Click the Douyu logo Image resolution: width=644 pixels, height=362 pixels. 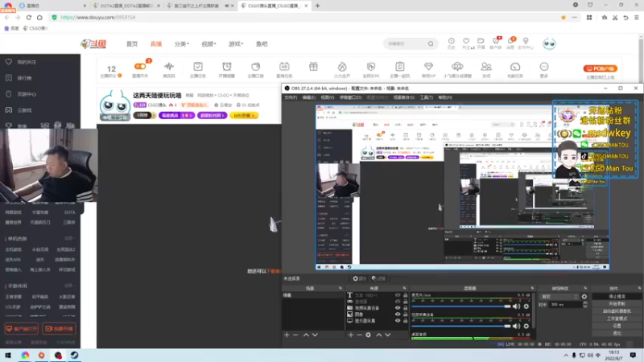click(93, 44)
